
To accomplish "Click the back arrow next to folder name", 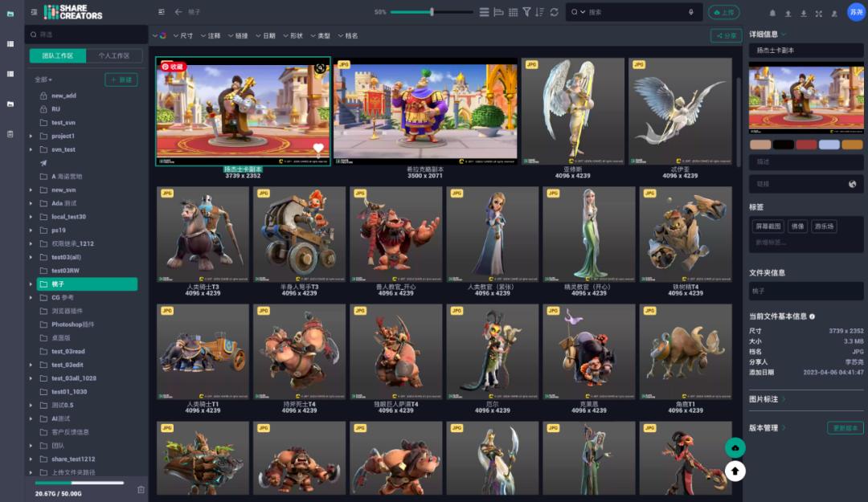I will (178, 11).
